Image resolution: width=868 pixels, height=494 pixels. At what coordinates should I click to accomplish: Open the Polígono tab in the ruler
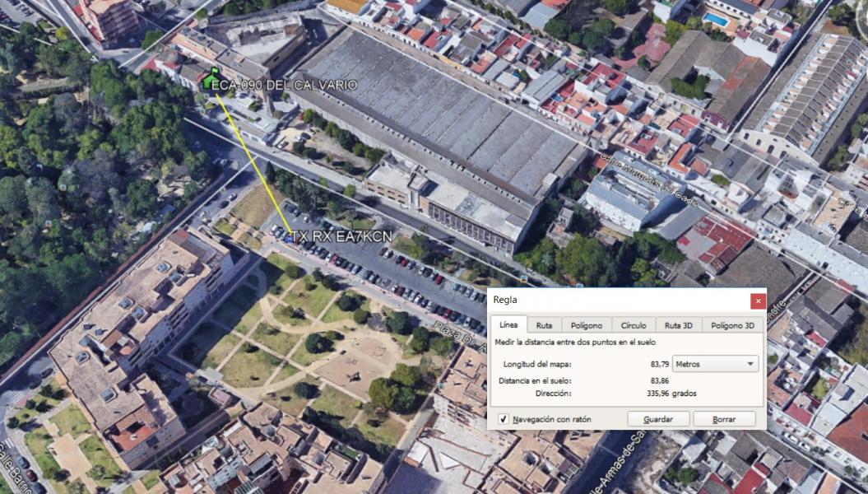[586, 325]
